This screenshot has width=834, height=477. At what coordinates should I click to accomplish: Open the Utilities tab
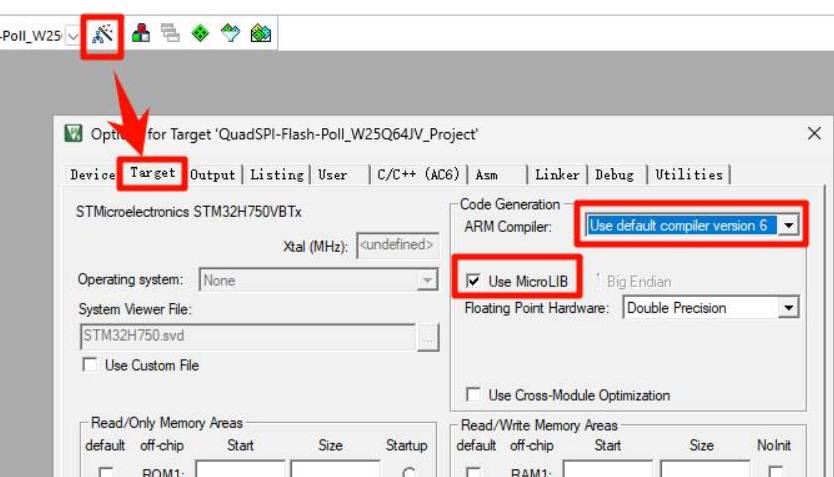point(689,175)
